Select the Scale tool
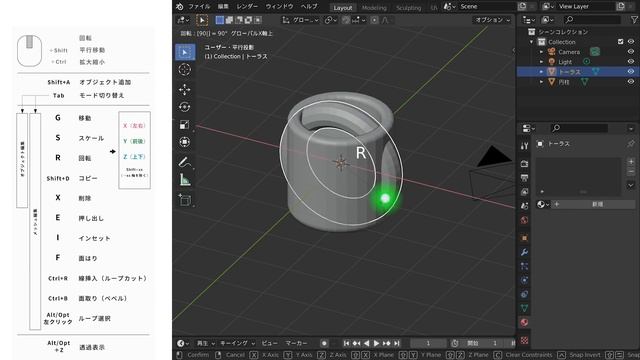Viewport: 640px width, 360px height. point(184,124)
